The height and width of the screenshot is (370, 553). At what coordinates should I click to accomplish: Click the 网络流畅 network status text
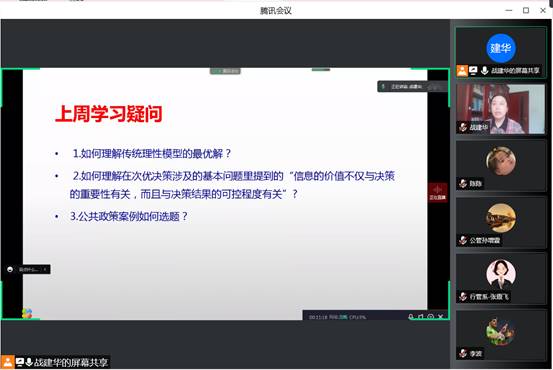pyautogui.click(x=339, y=317)
